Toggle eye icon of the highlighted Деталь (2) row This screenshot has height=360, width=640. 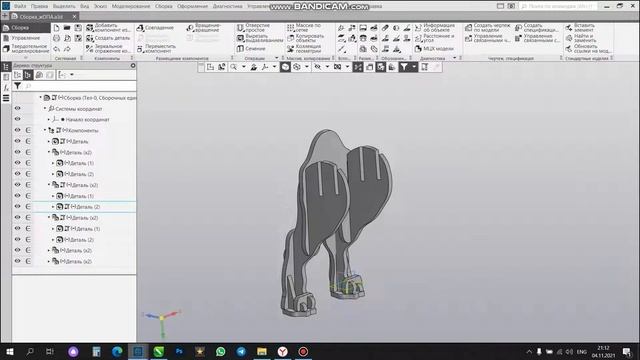tap(18, 206)
